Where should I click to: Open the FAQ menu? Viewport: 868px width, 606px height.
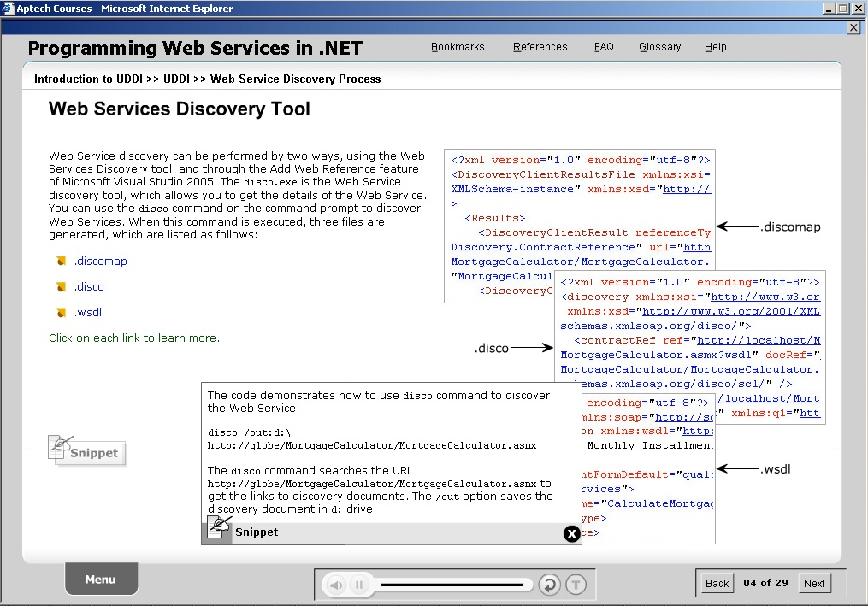[604, 47]
